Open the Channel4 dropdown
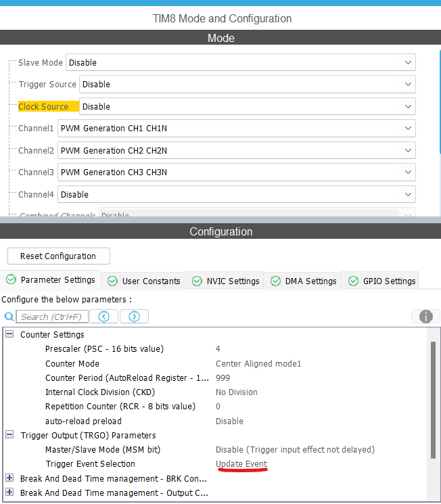 point(237,194)
